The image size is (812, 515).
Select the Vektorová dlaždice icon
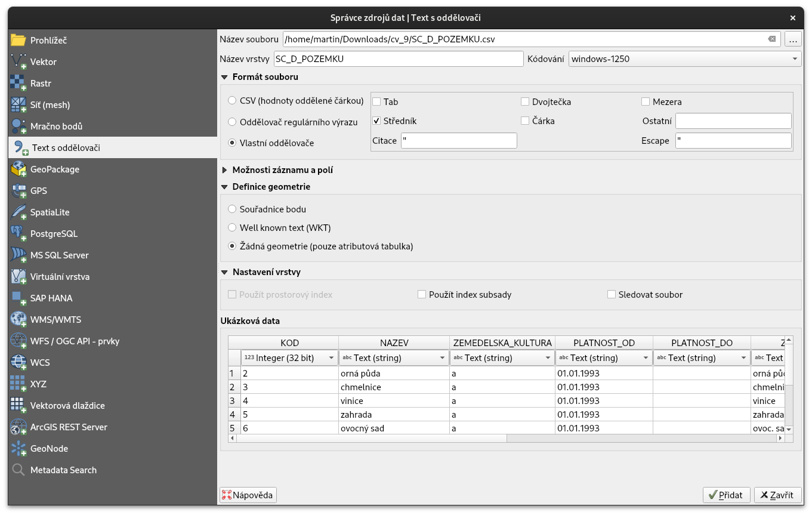[x=18, y=406]
